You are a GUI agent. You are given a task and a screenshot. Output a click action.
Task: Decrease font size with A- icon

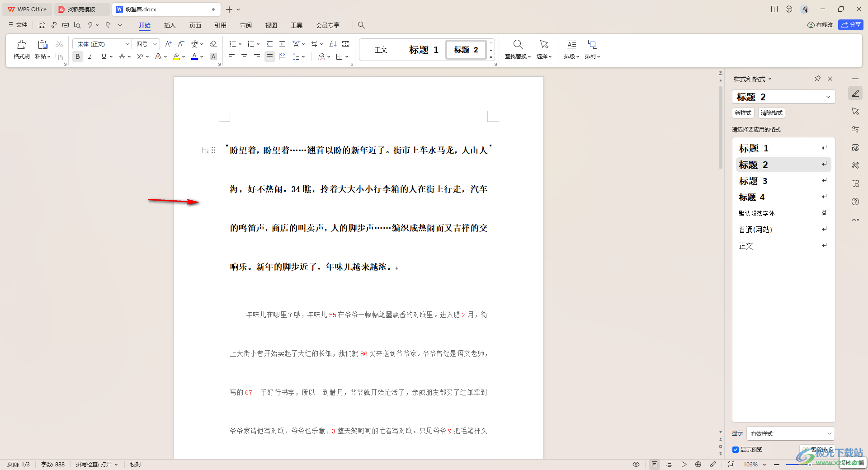click(x=181, y=44)
